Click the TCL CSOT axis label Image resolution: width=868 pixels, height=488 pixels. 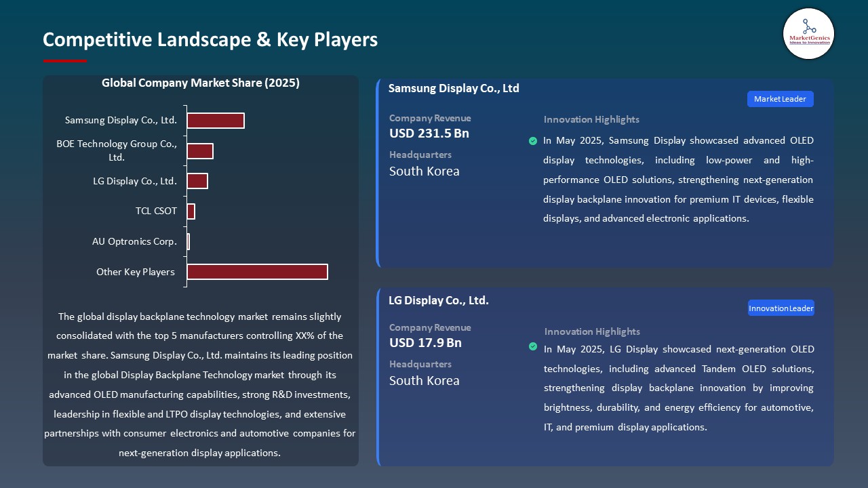point(156,211)
